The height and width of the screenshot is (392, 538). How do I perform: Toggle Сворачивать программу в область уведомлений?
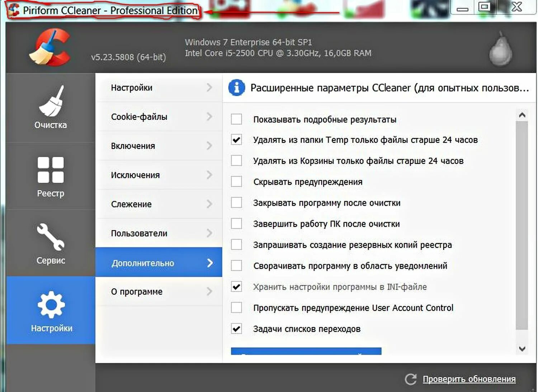pyautogui.click(x=236, y=266)
